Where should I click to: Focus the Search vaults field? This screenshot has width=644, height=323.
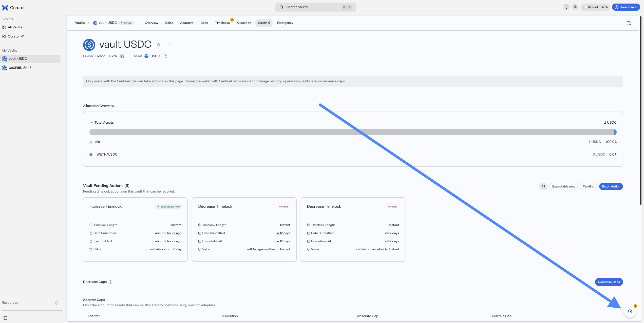coord(316,7)
